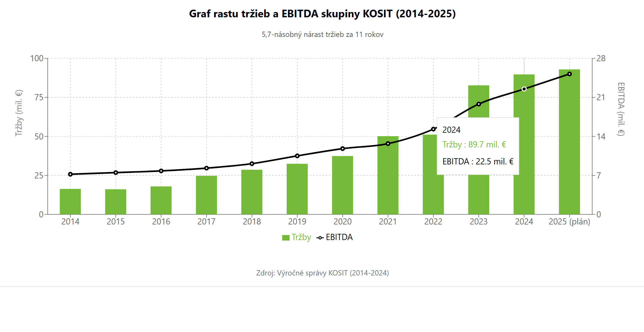Click the EBITDA data point for 2016
This screenshot has height=332, width=644.
pyautogui.click(x=161, y=171)
